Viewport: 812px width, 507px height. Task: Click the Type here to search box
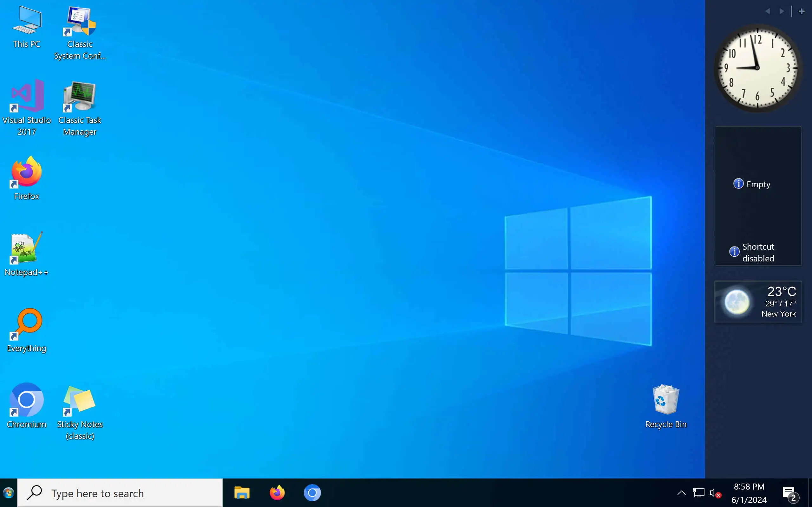pos(120,493)
